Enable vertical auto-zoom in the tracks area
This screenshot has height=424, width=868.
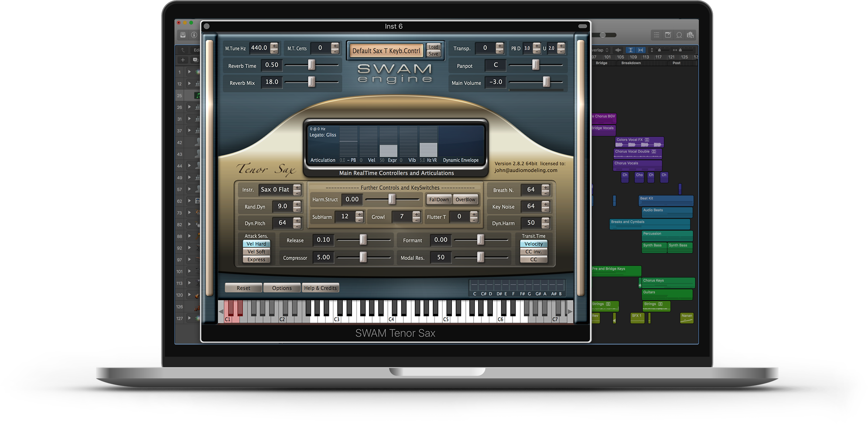pos(631,50)
